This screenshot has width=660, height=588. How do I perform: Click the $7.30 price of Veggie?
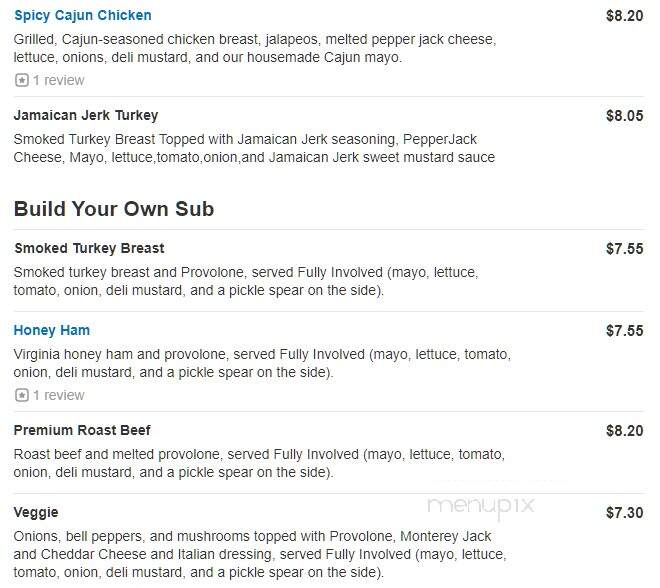(625, 513)
